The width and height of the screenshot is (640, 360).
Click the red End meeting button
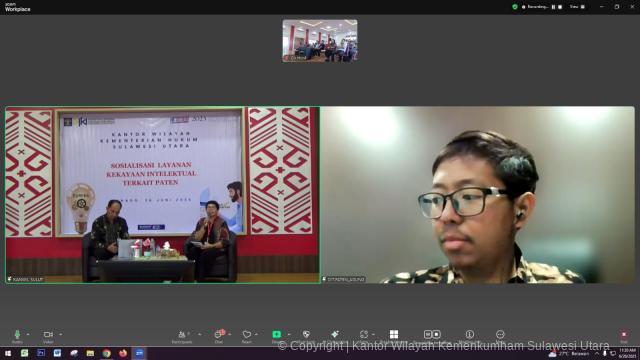624,336
